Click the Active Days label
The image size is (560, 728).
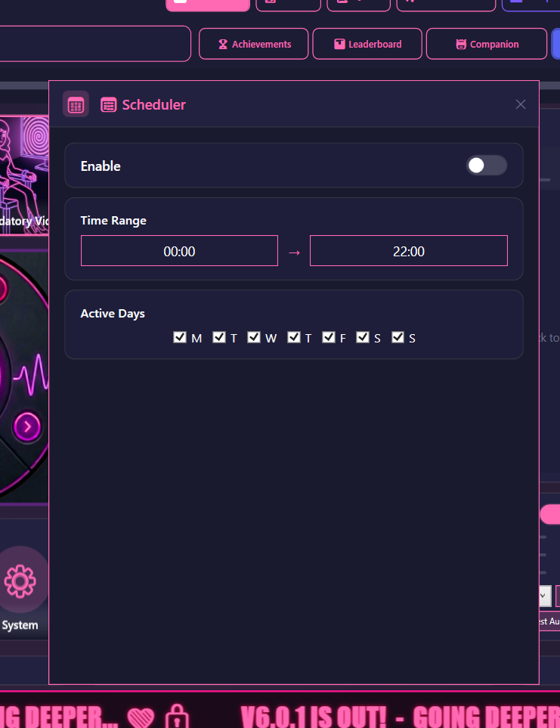coord(113,314)
